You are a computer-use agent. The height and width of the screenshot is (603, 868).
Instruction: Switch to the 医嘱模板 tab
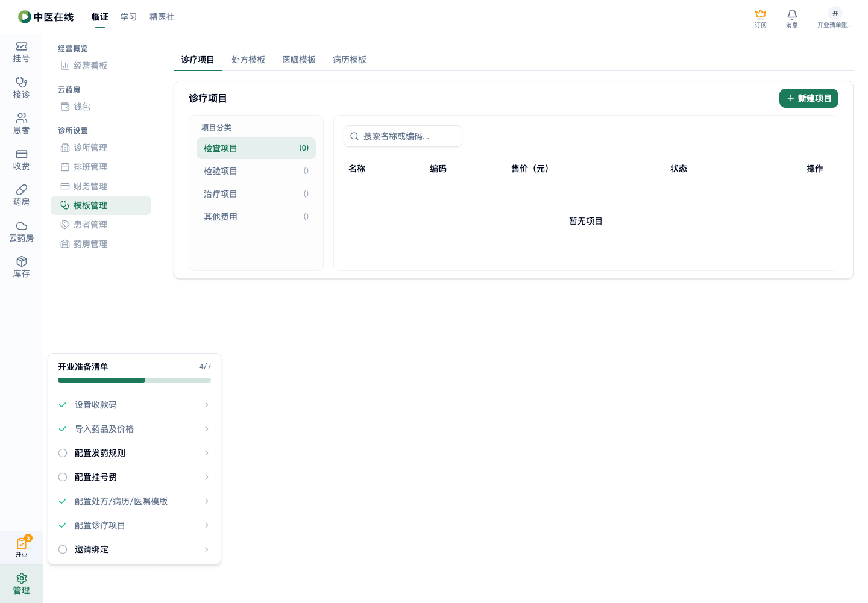click(299, 60)
